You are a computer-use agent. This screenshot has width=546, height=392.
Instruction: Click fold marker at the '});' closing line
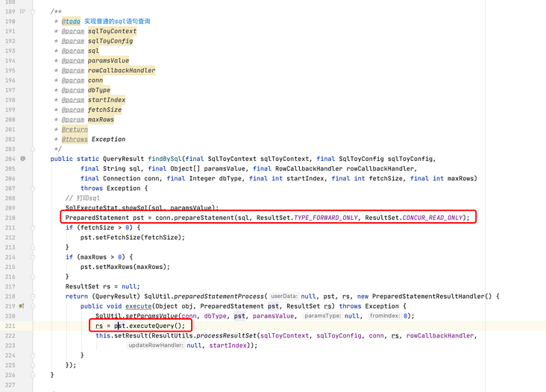tap(33, 365)
